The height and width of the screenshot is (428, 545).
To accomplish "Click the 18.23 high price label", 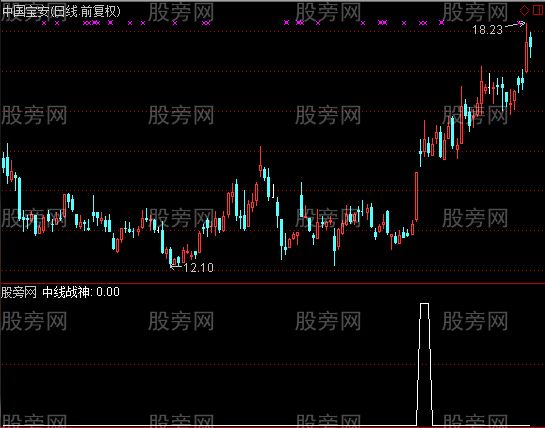I will click(487, 30).
